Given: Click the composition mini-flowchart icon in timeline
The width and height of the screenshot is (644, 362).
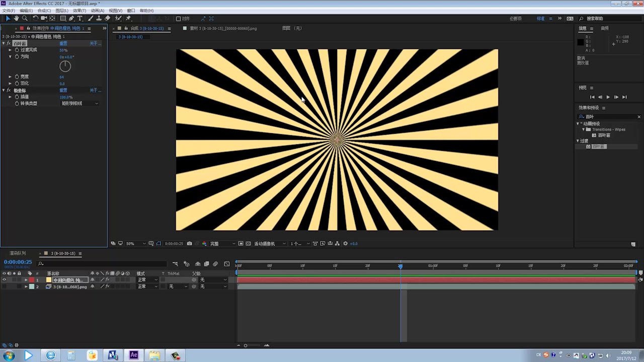Looking at the screenshot, I should [175, 264].
